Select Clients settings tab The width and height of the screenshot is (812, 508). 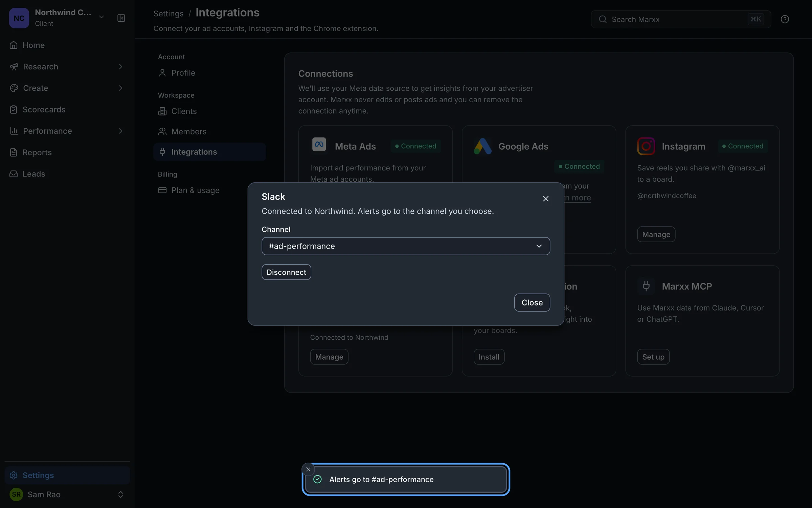(209, 111)
